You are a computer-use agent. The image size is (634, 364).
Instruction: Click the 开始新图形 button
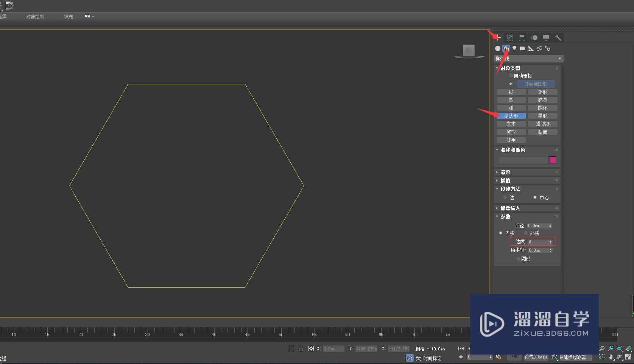[536, 84]
